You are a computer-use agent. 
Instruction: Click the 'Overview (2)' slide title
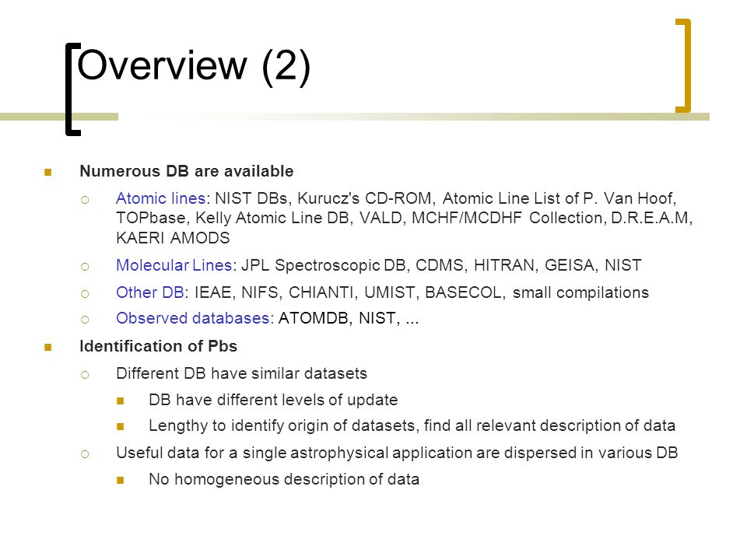(194, 65)
